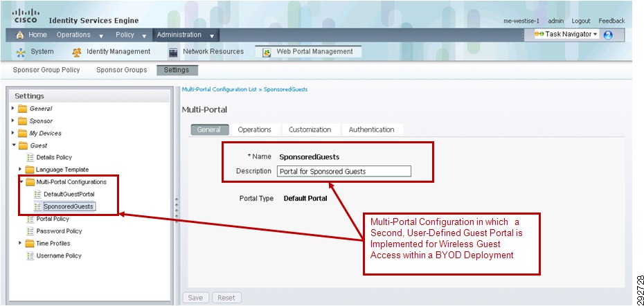Collapse the Guest folder
The width and height of the screenshot is (644, 306).
(14, 145)
